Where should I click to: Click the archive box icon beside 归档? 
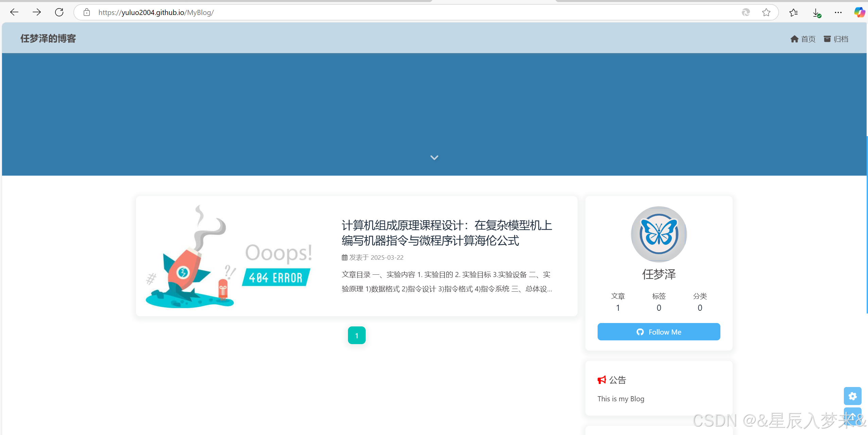(827, 39)
